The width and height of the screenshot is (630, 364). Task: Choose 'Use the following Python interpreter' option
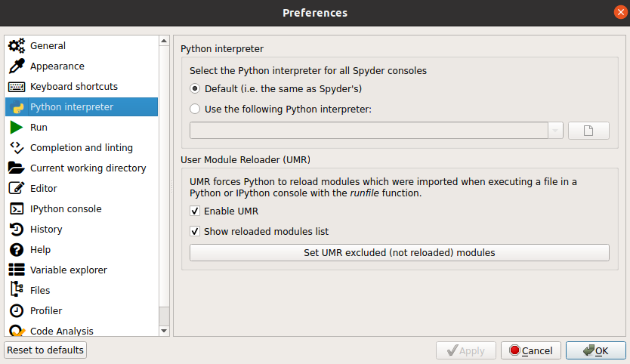[x=195, y=109]
